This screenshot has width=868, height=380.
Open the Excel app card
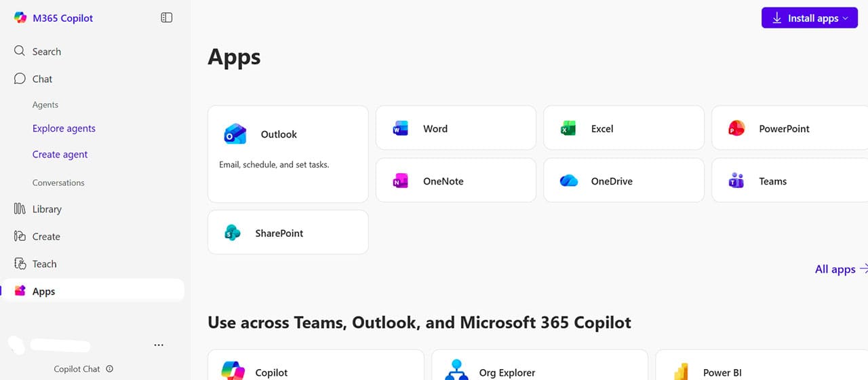(x=624, y=128)
